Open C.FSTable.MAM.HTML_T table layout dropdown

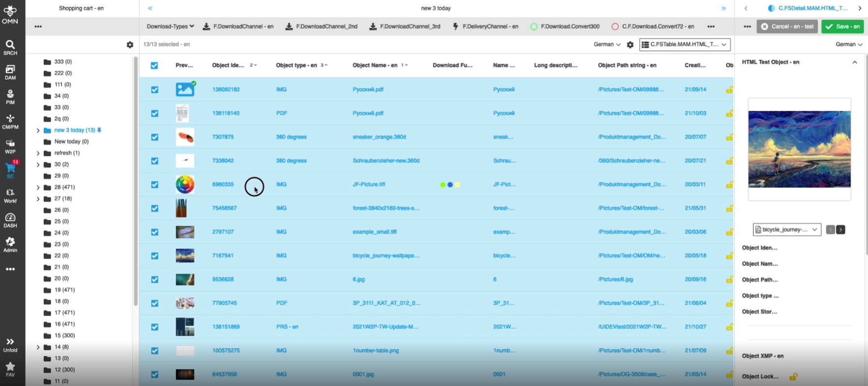coord(685,44)
